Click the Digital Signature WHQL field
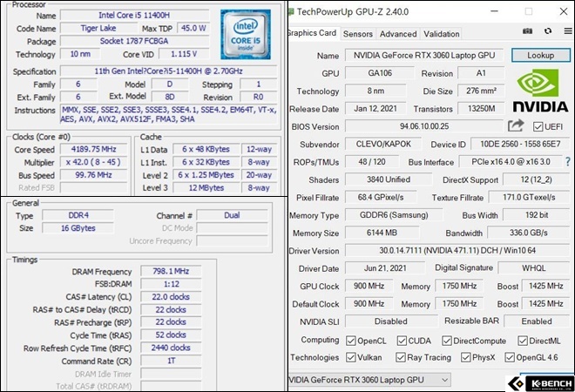Viewport: 575px width, 392px height. click(533, 268)
